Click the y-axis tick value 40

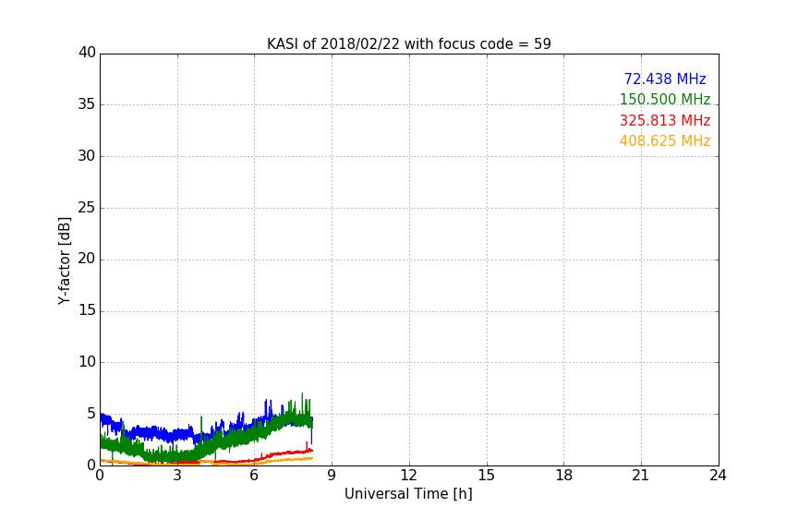(87, 53)
